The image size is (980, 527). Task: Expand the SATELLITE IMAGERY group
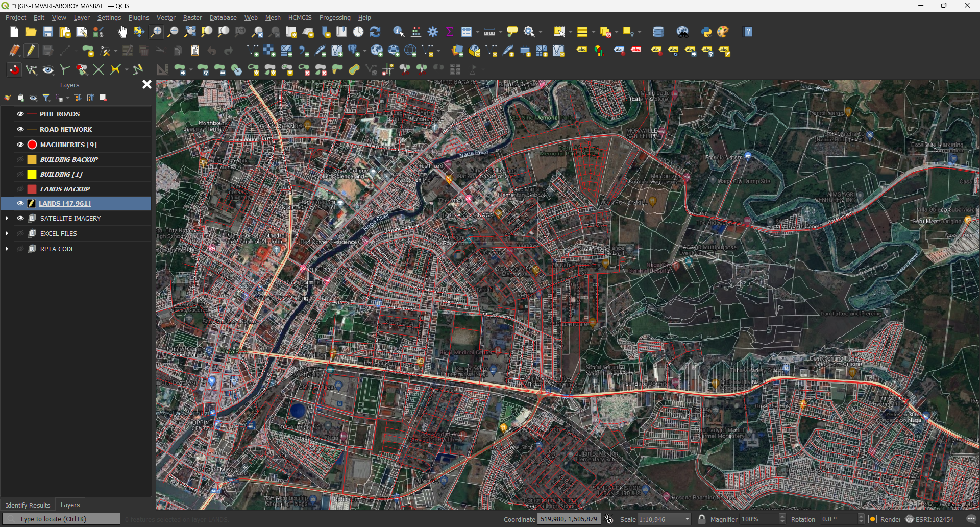(7, 218)
